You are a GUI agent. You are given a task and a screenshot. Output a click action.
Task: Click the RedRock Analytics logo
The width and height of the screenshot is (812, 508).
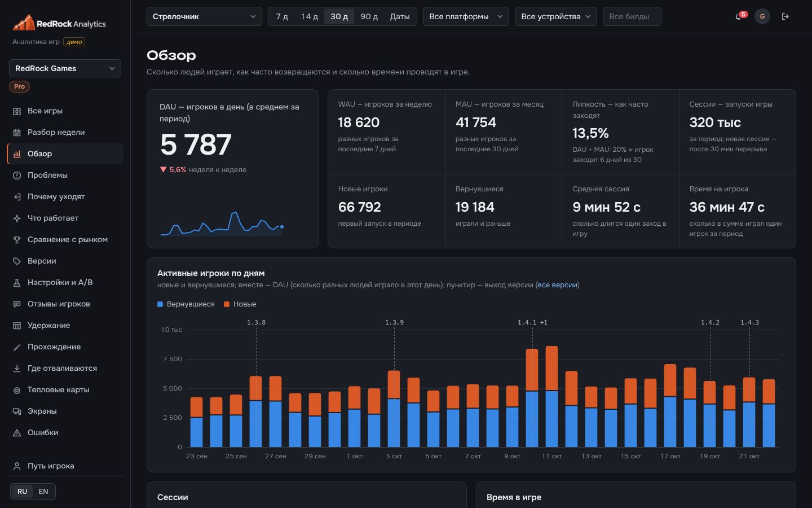[59, 23]
